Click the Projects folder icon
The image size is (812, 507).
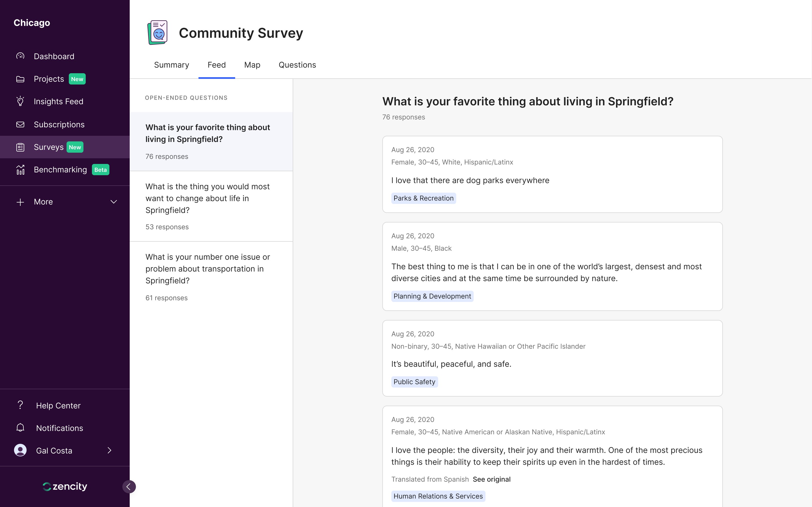click(20, 79)
